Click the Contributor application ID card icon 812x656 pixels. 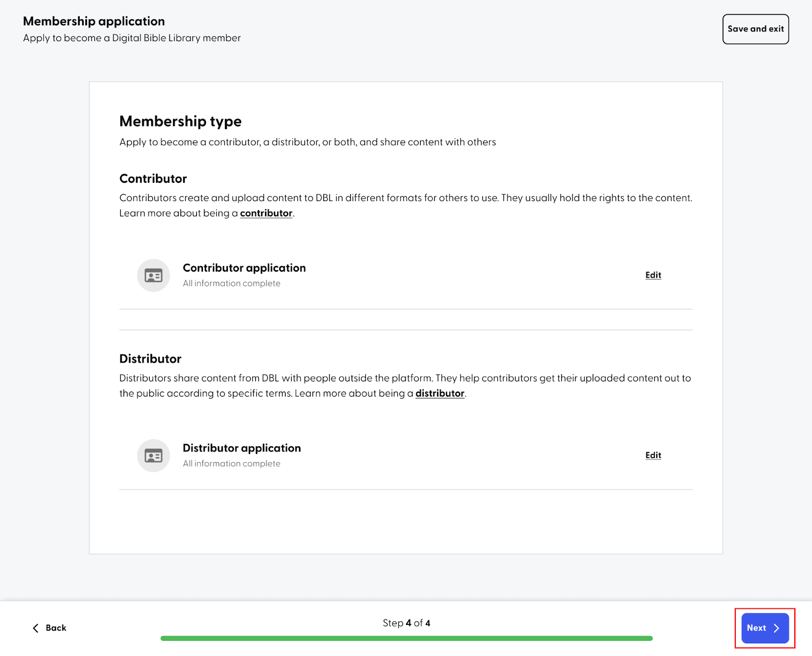(x=153, y=275)
